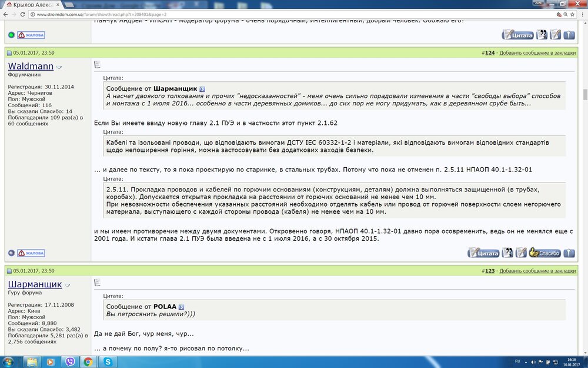Screen dimensions: 588x368
Task: Click RU language indicator in tray
Action: (x=517, y=362)
